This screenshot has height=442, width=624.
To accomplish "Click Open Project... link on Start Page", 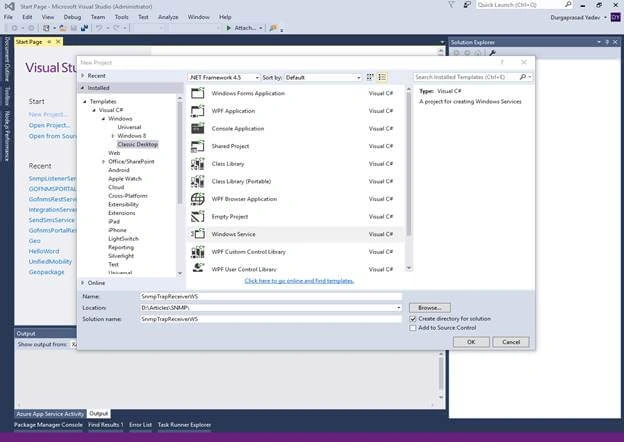I will [49, 125].
